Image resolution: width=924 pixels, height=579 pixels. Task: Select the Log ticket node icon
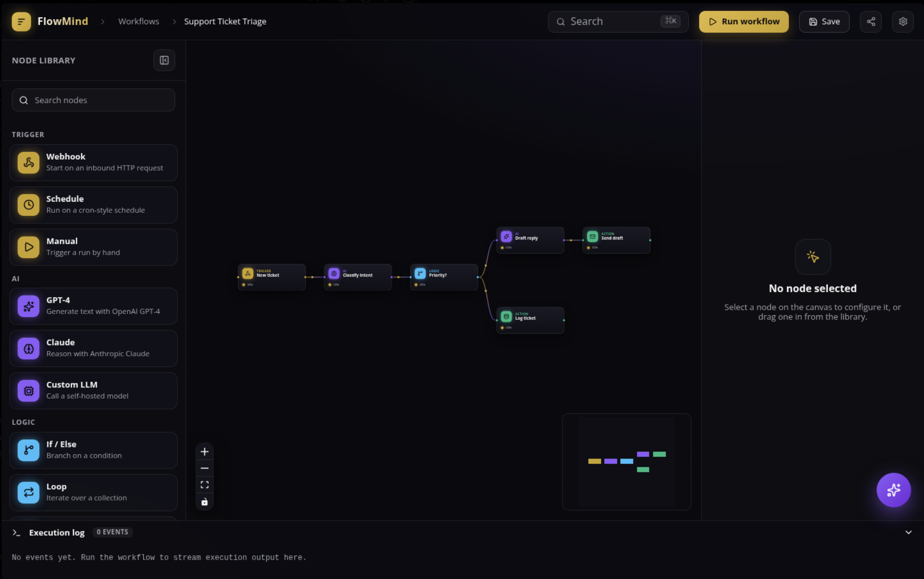(x=506, y=317)
